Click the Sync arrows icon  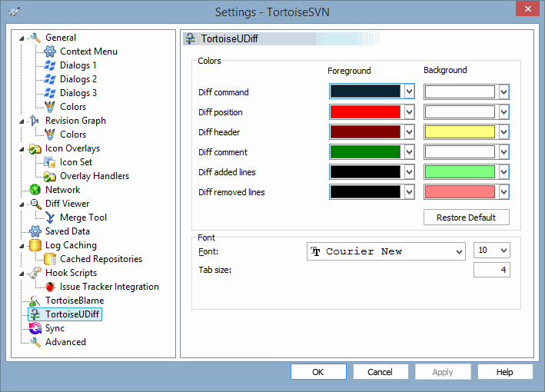click(x=35, y=328)
